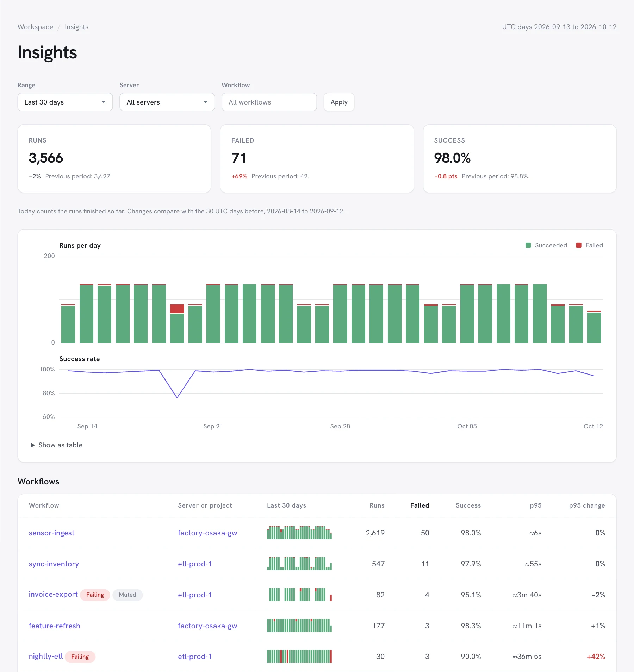Toggle the Failed legend swatch
The height and width of the screenshot is (672, 634).
click(x=578, y=245)
